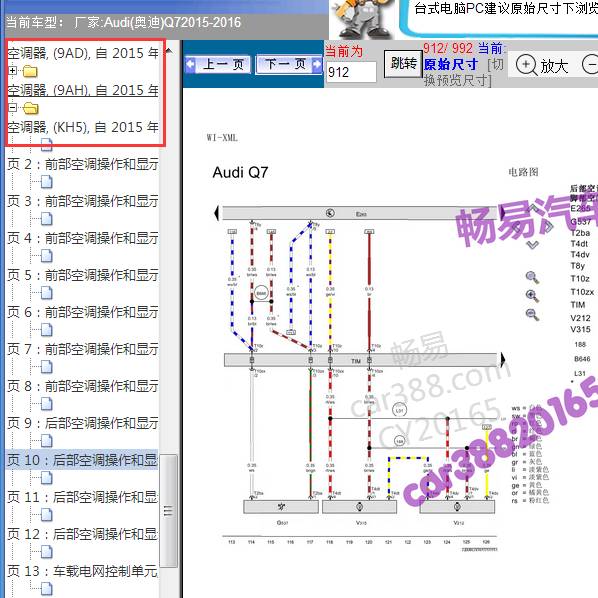Image resolution: width=598 pixels, height=598 pixels.
Task: Click the document icon above 页 2
Action: click(47, 145)
